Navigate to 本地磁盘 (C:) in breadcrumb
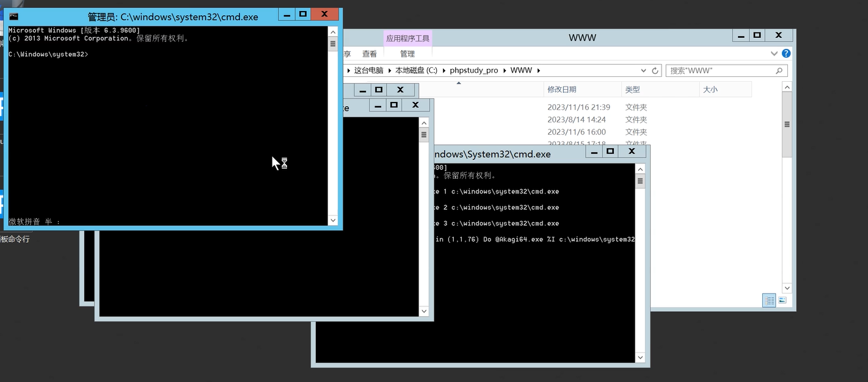This screenshot has height=382, width=868. tap(416, 71)
